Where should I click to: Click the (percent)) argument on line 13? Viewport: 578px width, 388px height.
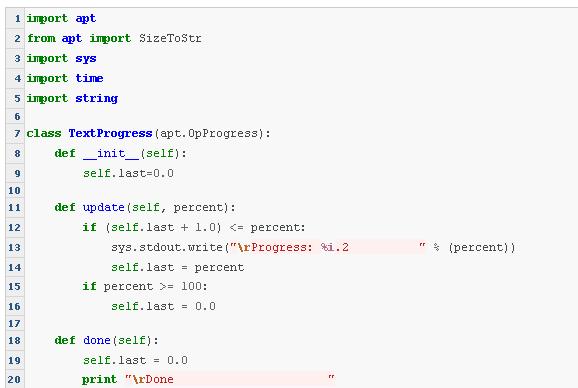click(482, 247)
